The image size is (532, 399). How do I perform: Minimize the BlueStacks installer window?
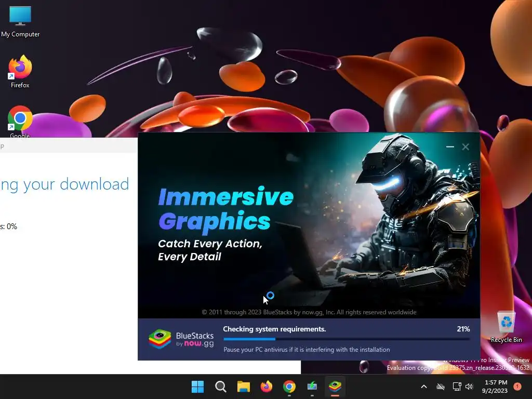450,147
